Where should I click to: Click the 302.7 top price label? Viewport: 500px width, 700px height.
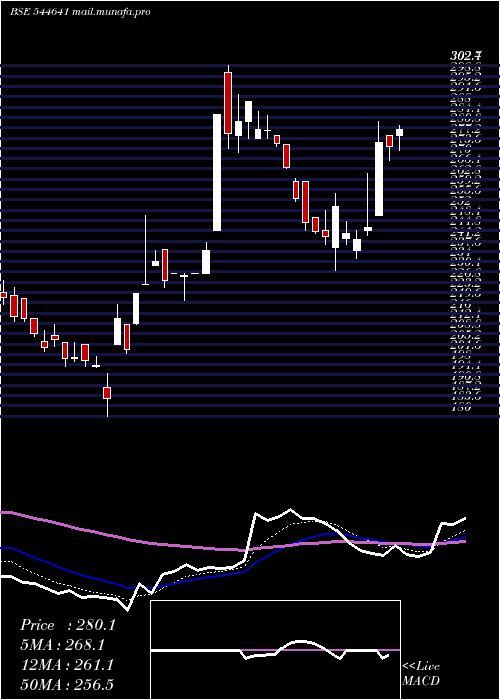466,57
